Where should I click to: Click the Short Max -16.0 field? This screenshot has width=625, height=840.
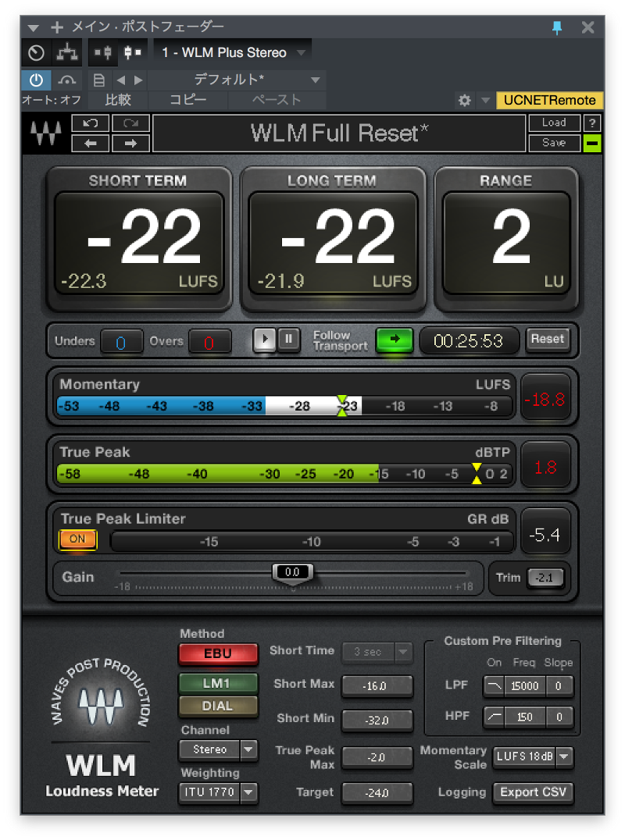[x=377, y=685]
